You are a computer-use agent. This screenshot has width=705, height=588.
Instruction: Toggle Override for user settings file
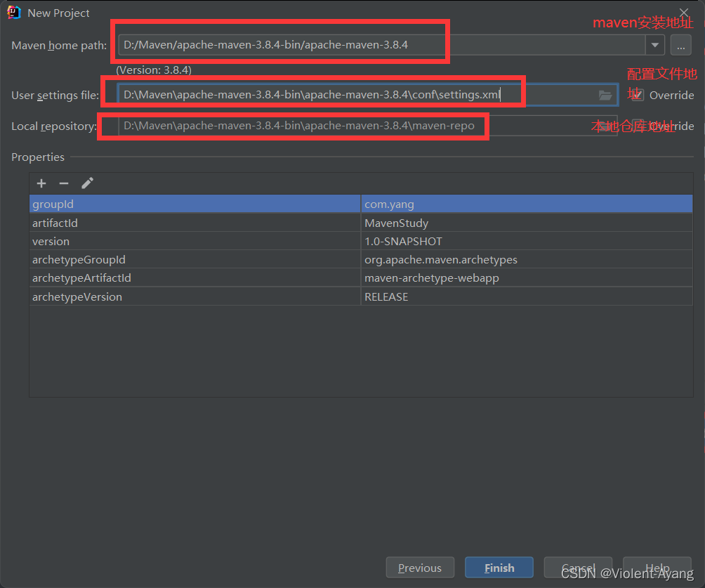tap(638, 95)
